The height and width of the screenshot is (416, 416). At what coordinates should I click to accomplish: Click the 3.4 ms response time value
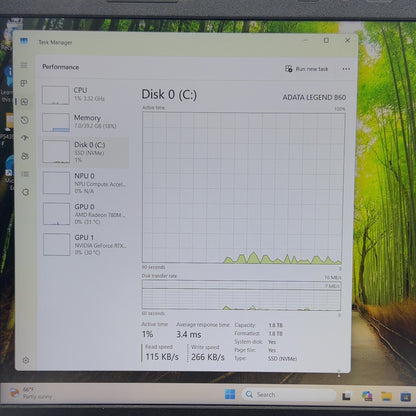[x=189, y=334]
